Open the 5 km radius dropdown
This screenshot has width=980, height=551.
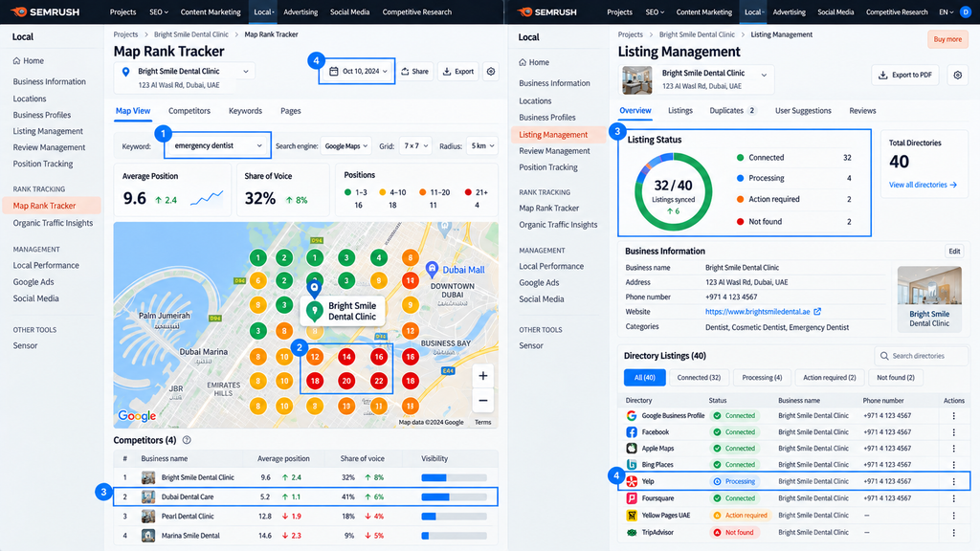coord(481,146)
